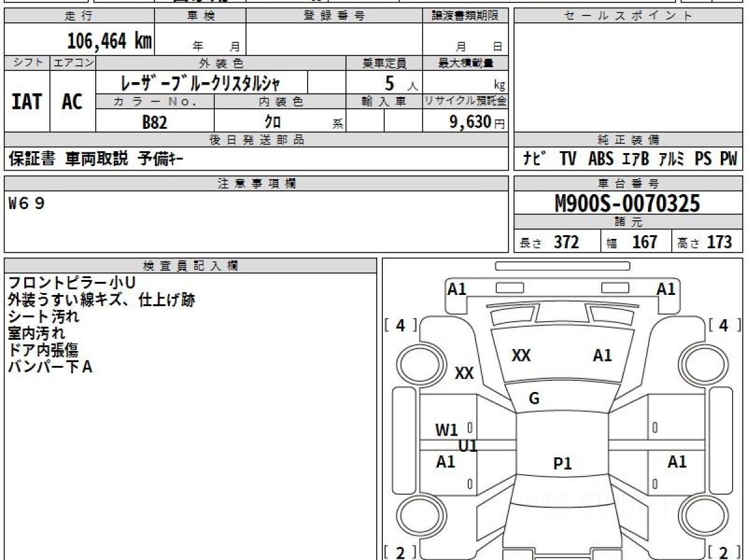747x560 pixels.
Task: Click the フロントピラー小U inspector note
Action: (72, 283)
